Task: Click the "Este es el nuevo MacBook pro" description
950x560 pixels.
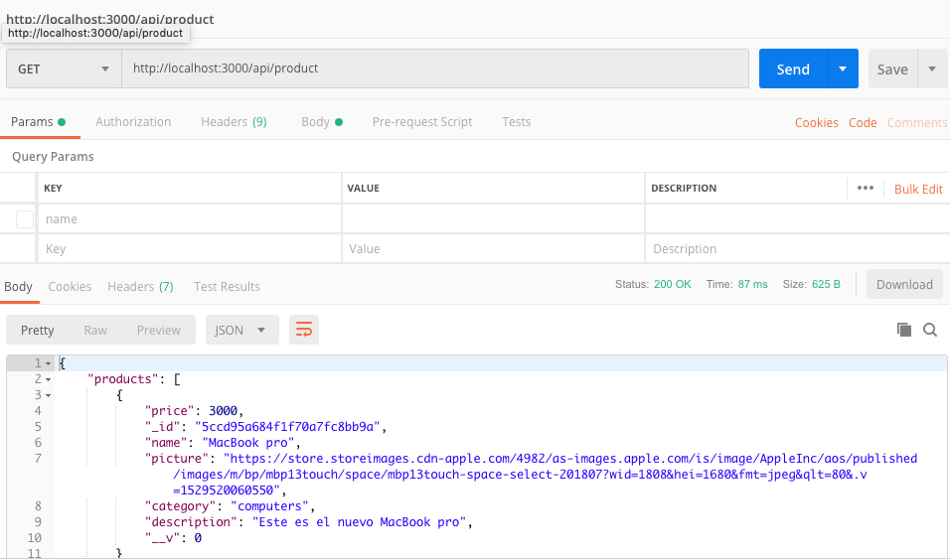Action: (360, 522)
